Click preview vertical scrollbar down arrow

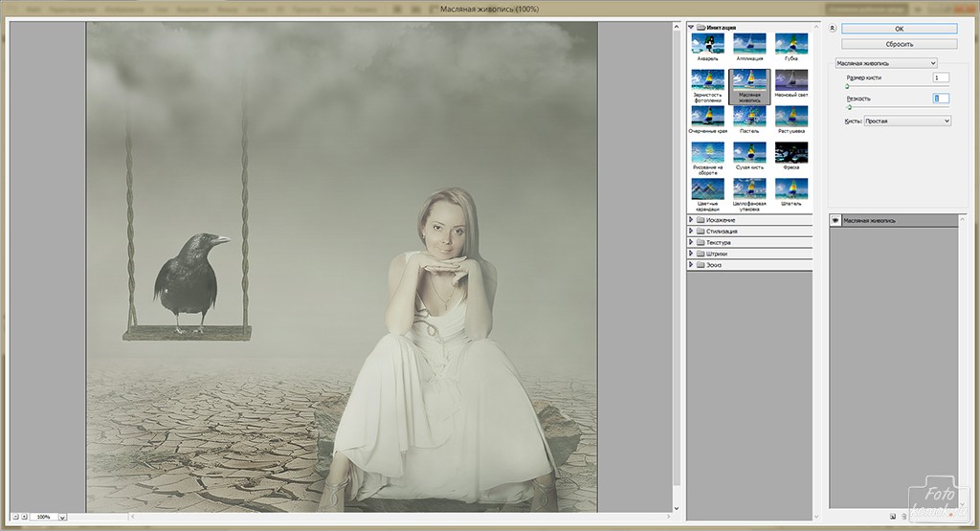677,508
